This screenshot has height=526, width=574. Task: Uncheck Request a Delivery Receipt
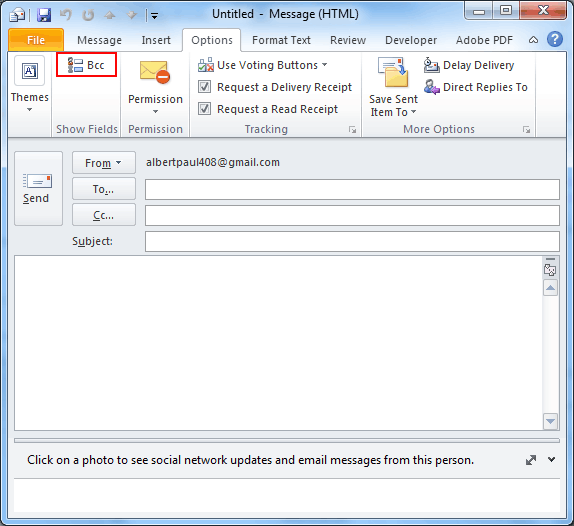204,87
